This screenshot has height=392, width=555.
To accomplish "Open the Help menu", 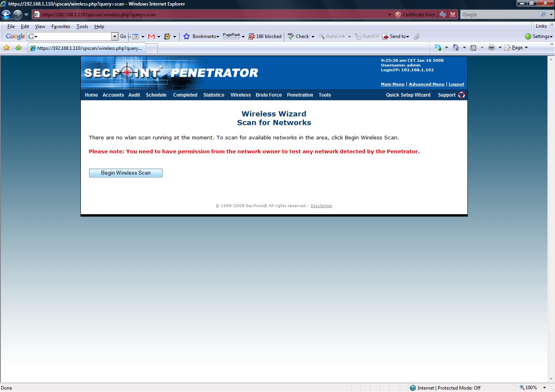I will [99, 27].
